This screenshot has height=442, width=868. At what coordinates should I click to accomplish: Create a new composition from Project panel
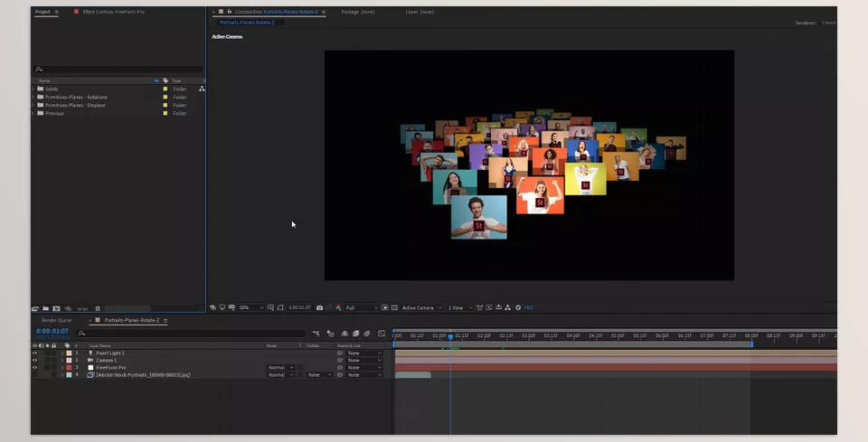(56, 309)
